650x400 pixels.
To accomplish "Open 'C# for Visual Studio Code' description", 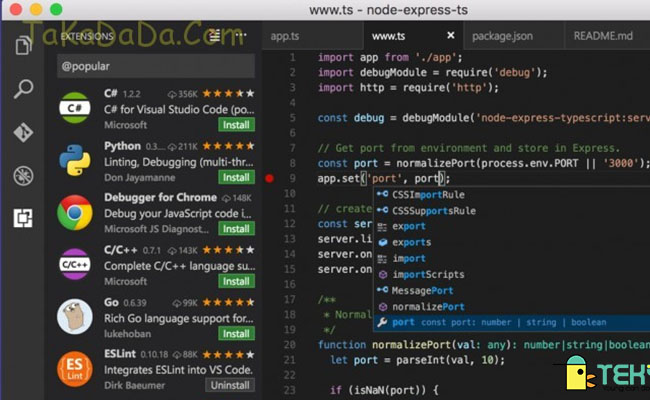I will (179, 110).
